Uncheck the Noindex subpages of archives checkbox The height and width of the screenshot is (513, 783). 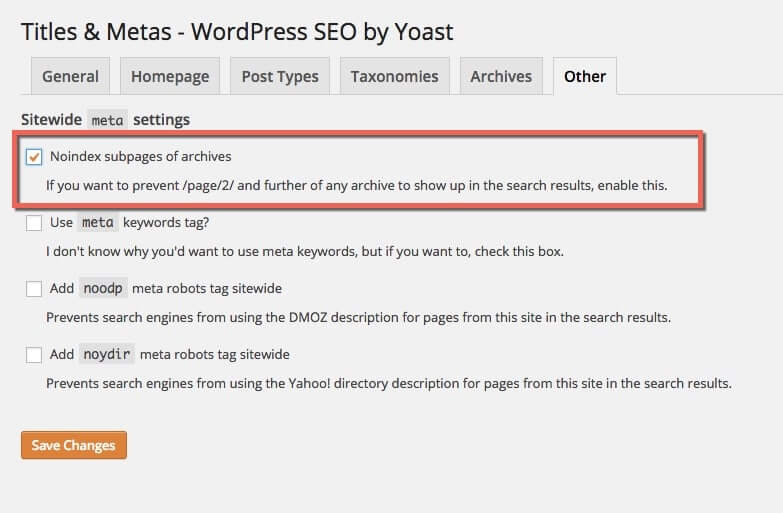[x=34, y=157]
